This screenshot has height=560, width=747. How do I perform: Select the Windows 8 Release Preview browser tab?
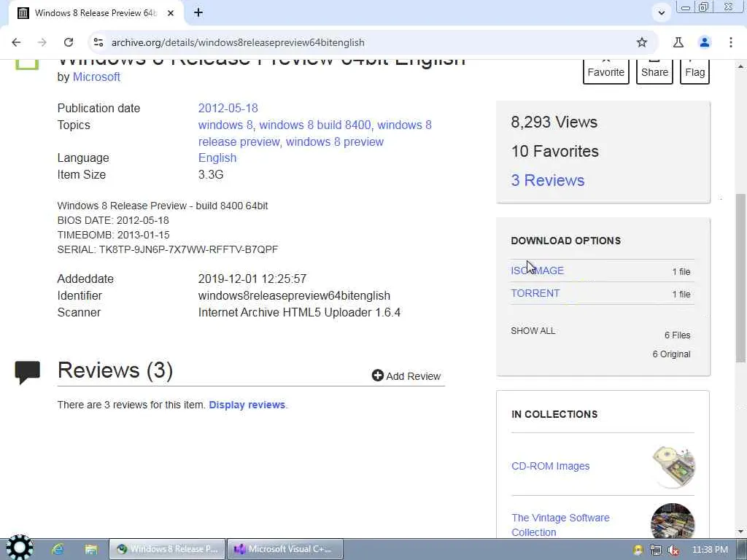[x=96, y=13]
